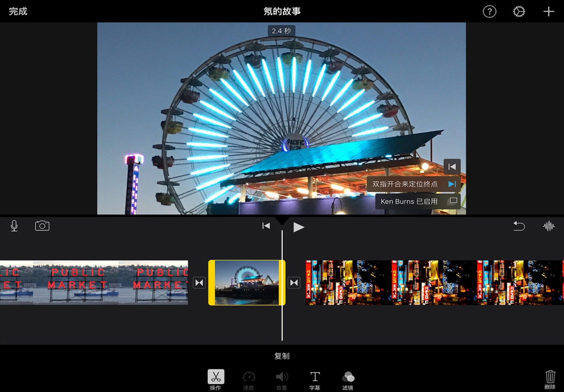Open the camera capture icon
Image resolution: width=564 pixels, height=392 pixels.
42,226
